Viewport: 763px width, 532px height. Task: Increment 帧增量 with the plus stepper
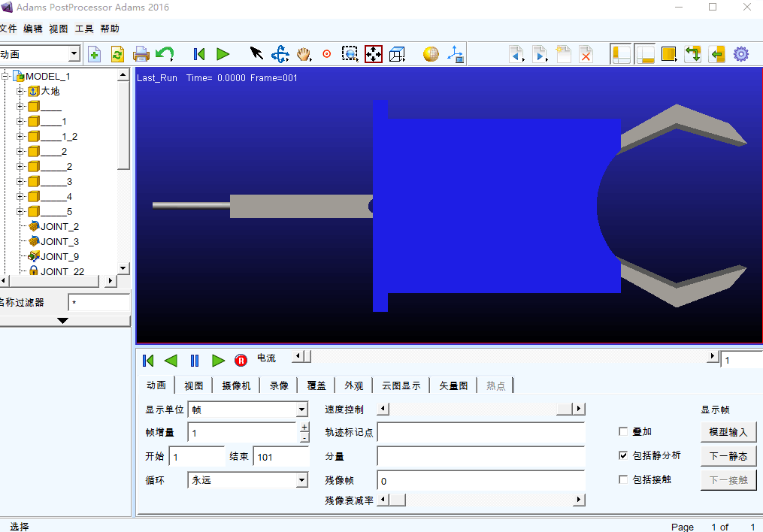point(304,427)
